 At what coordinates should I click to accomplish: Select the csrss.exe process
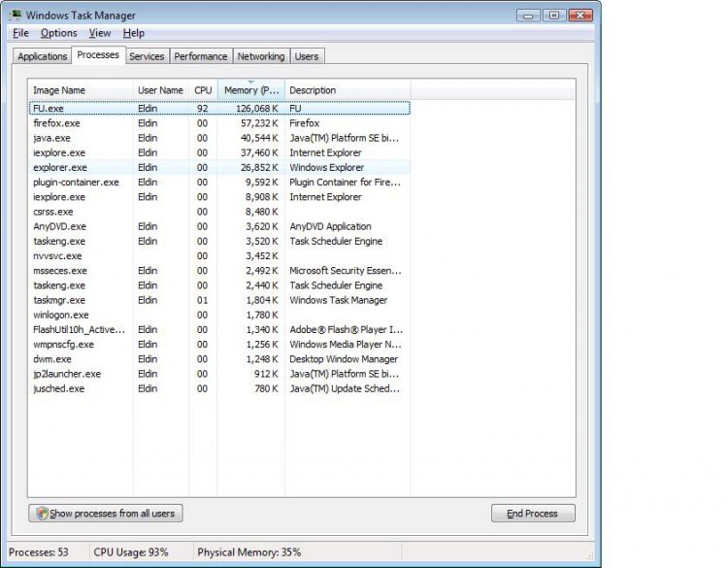219,212
